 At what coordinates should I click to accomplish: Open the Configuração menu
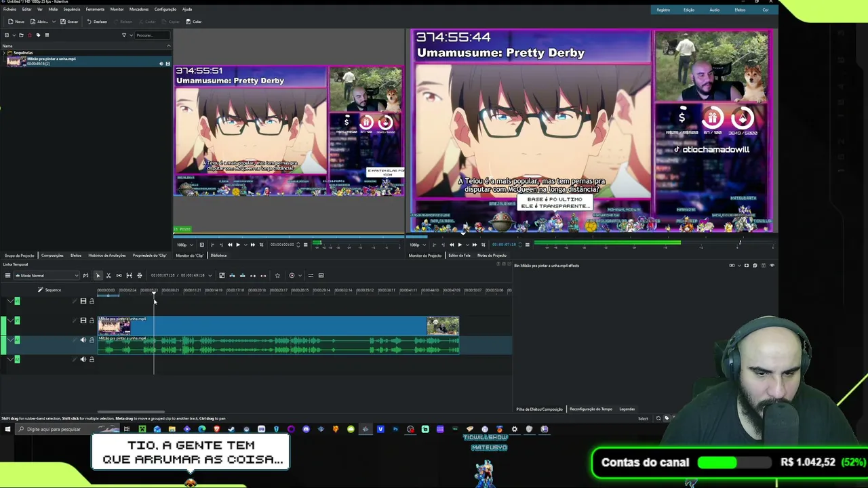click(x=165, y=9)
